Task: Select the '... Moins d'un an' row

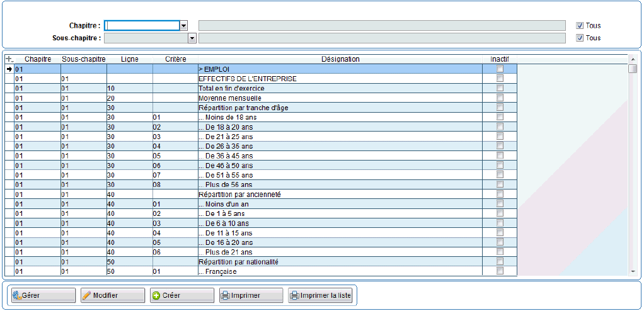Action: click(x=261, y=203)
